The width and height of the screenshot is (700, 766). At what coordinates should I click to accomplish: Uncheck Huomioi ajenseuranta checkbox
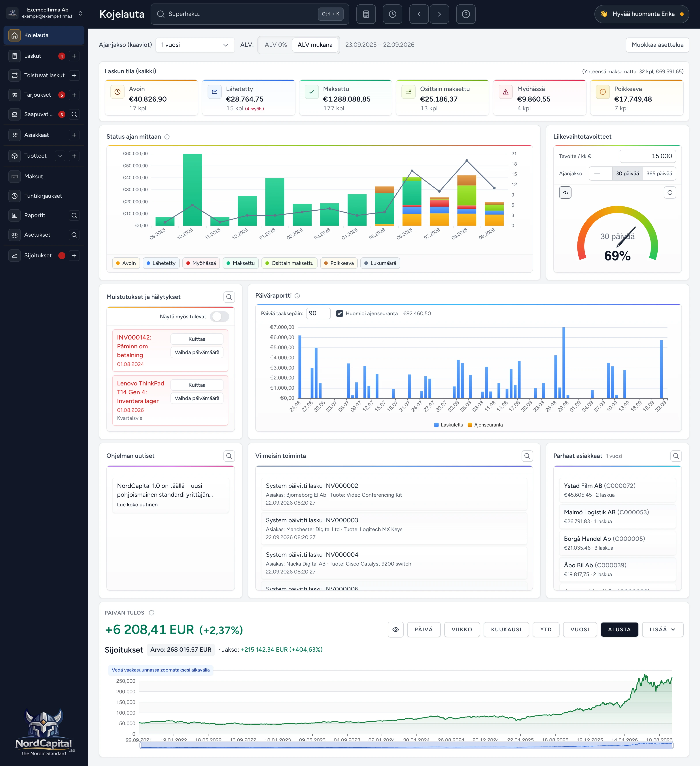point(340,313)
